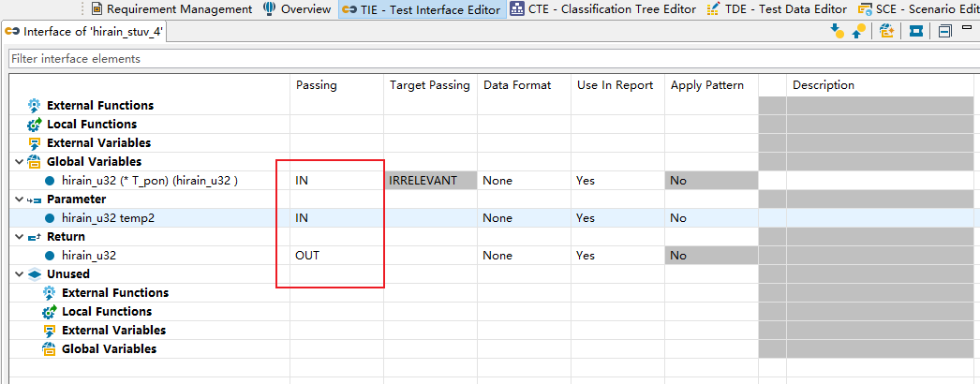
Task: Switch to Requirement Management perspective tab
Action: point(171,8)
